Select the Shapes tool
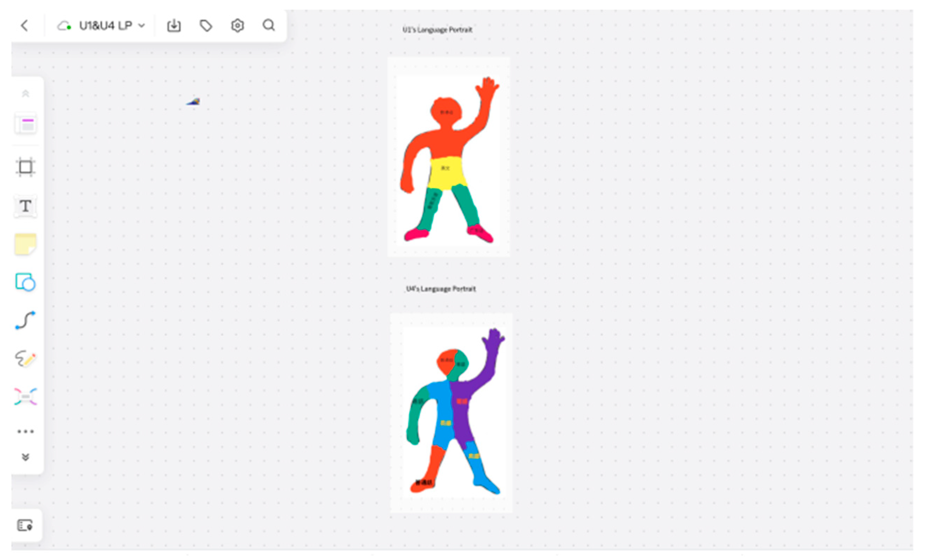The image size is (925, 560). point(26,282)
